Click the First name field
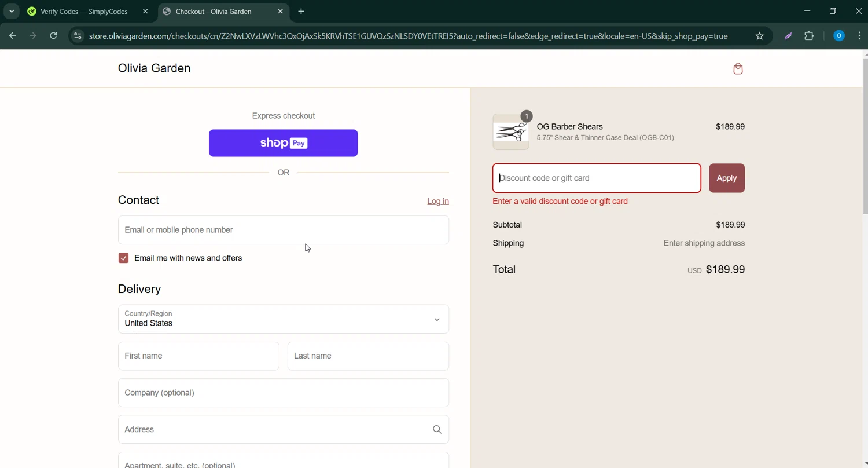The image size is (868, 468). pyautogui.click(x=198, y=356)
